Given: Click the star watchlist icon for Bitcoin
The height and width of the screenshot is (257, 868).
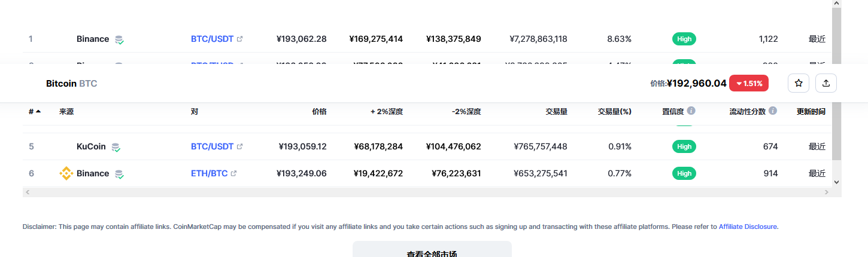Looking at the screenshot, I should 799,84.
